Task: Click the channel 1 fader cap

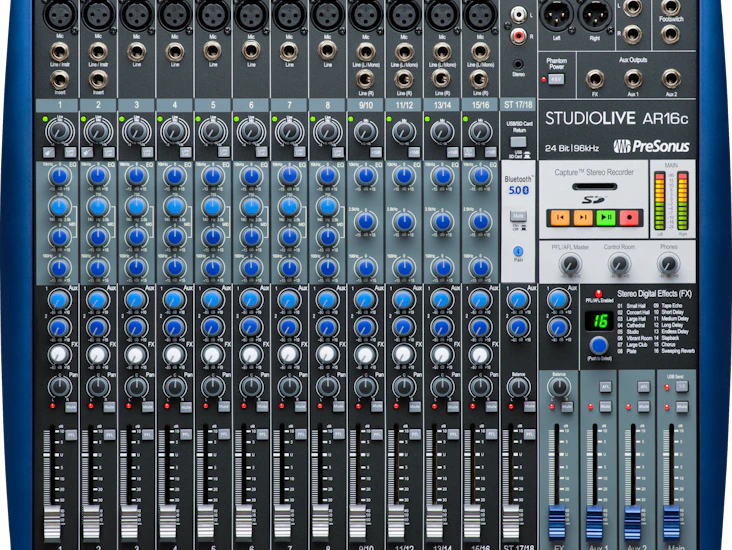Action: [x=52, y=522]
